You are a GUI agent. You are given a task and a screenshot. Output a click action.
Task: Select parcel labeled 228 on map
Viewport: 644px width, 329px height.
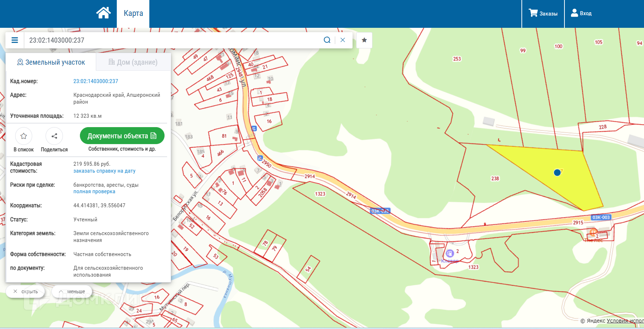click(603, 127)
